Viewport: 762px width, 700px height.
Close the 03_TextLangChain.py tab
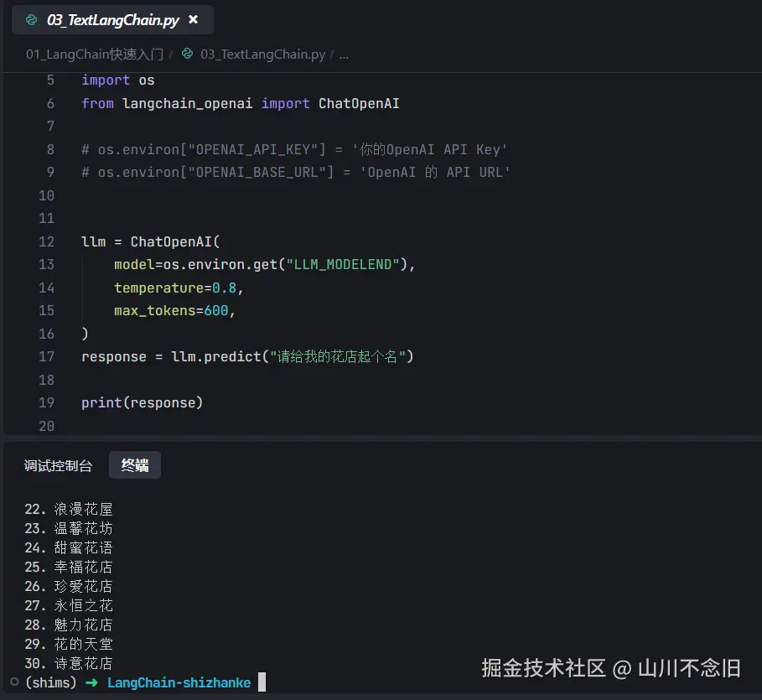tap(193, 19)
